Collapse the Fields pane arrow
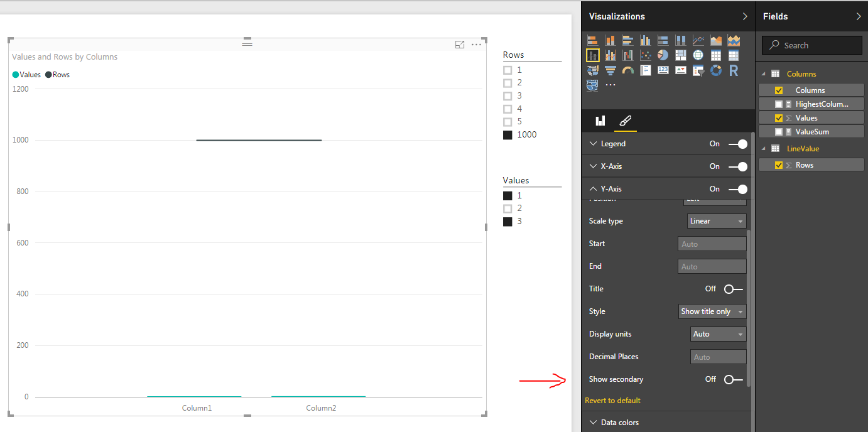This screenshot has width=868, height=432. point(859,16)
